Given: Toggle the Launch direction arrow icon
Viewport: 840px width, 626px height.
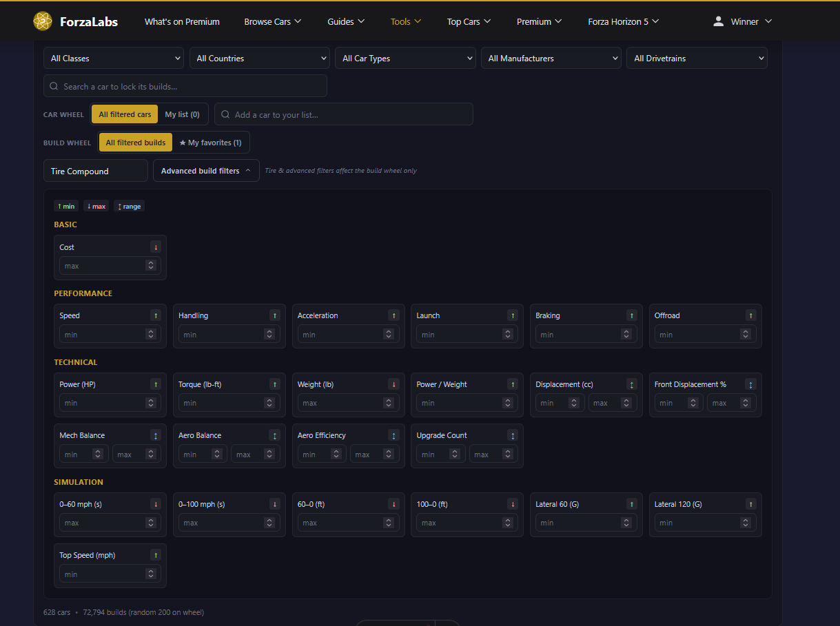Looking at the screenshot, I should (x=513, y=315).
